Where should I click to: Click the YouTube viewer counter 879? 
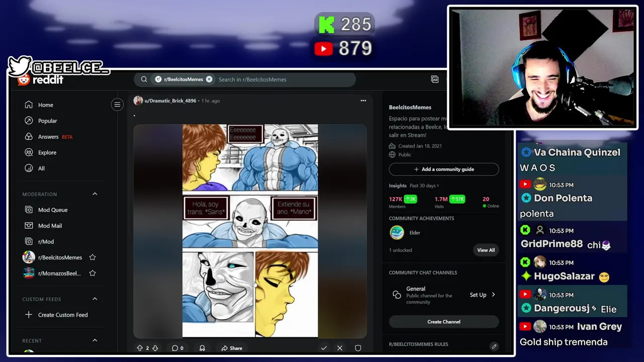[343, 48]
